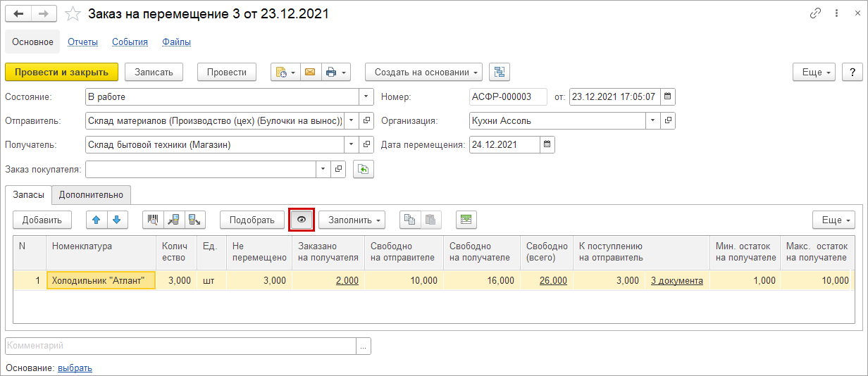This screenshot has height=376, width=868.
Task: Upload data to the data collection terminal
Action: (x=195, y=220)
